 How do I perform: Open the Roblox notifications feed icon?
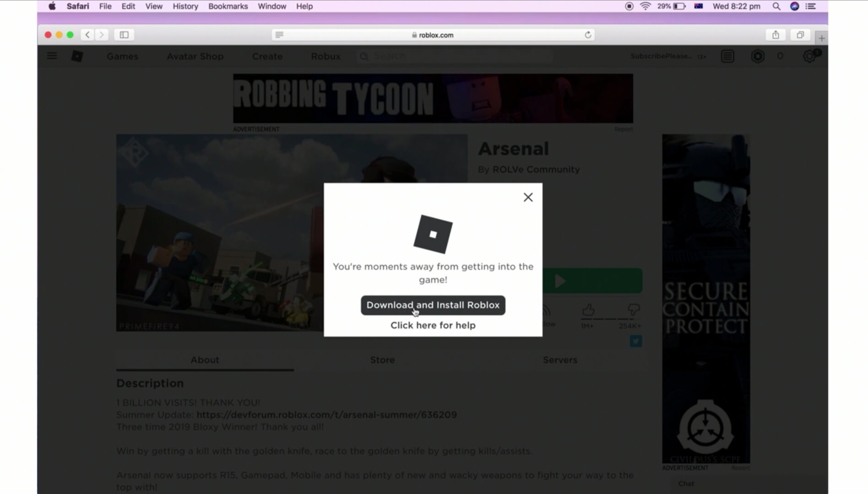pyautogui.click(x=727, y=56)
